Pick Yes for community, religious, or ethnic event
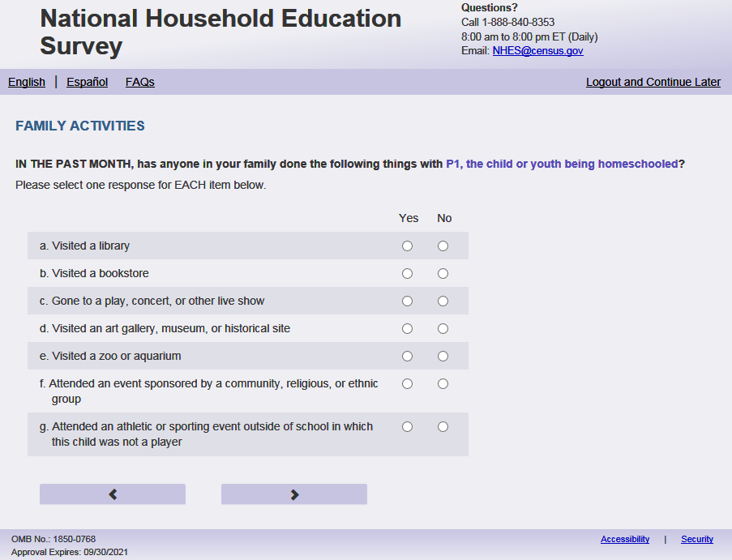The image size is (732, 560). [407, 384]
